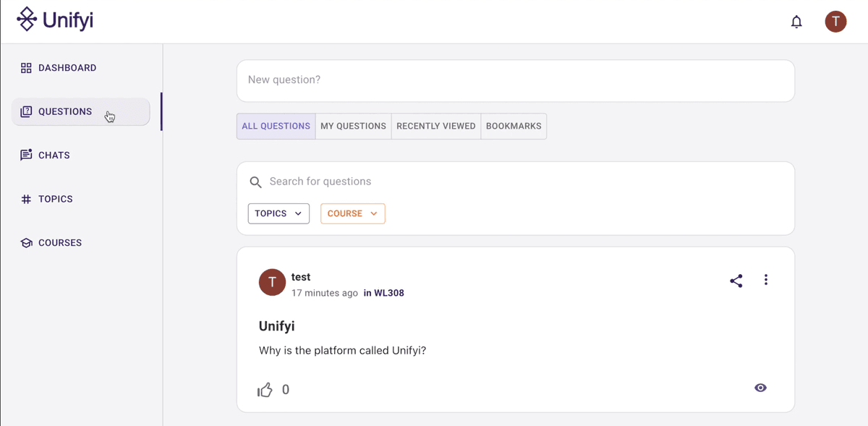Open the Unifyi question title

pos(277,326)
